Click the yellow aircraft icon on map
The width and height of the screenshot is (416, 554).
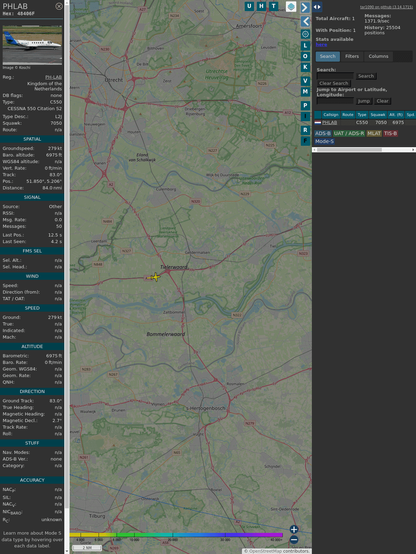coord(155,277)
